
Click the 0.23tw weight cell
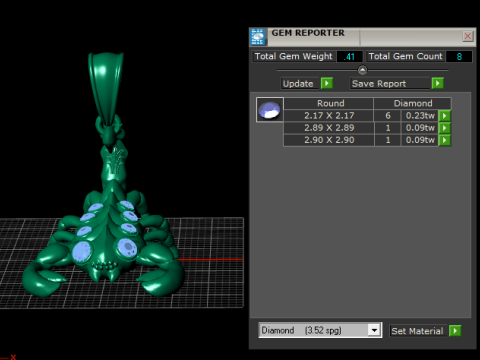(420, 116)
